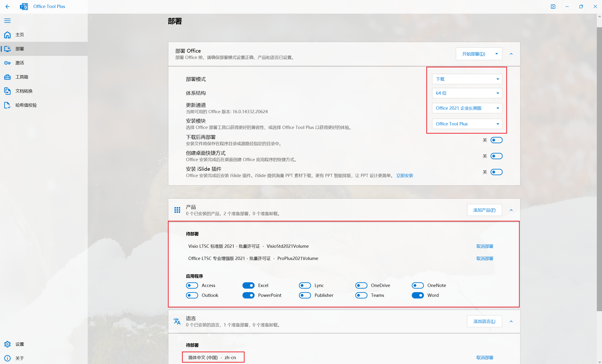Click 取消部署 for 简体中文 zh-cn
This screenshot has height=364, width=602.
(x=484, y=357)
